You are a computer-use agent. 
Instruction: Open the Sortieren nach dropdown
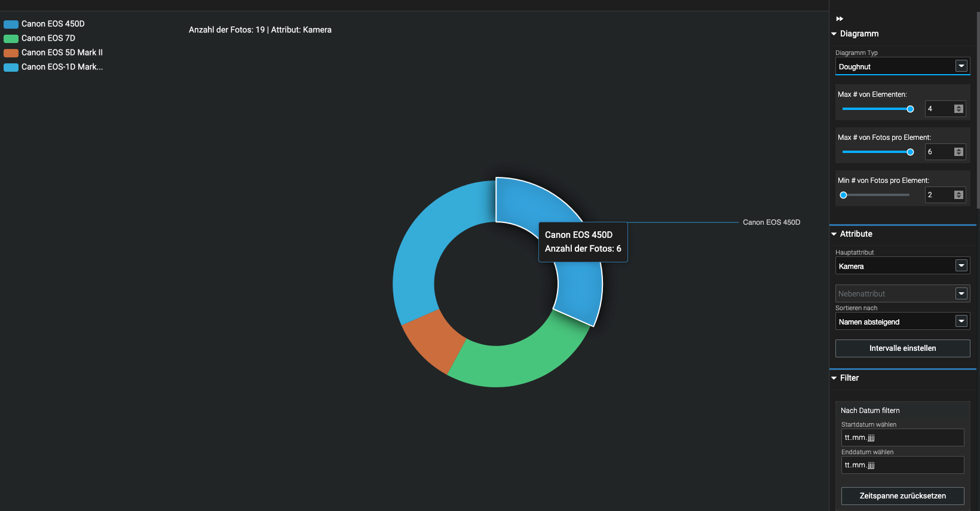[902, 322]
